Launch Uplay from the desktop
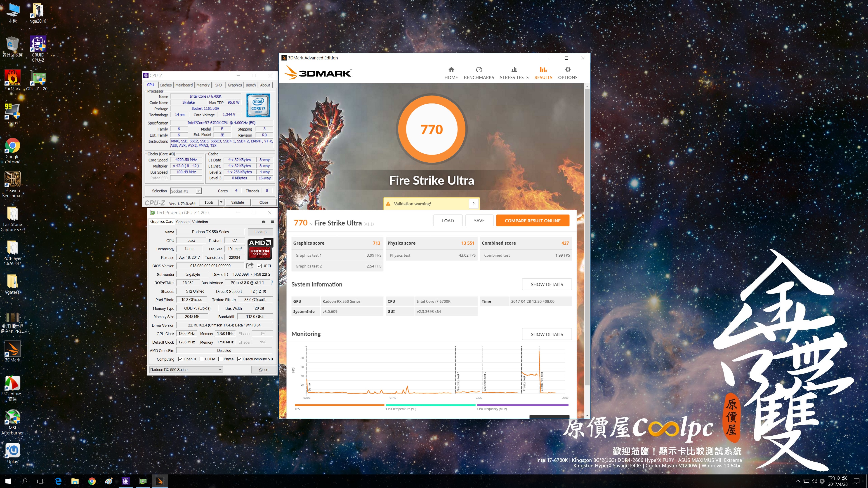The width and height of the screenshot is (868, 488). [x=12, y=453]
